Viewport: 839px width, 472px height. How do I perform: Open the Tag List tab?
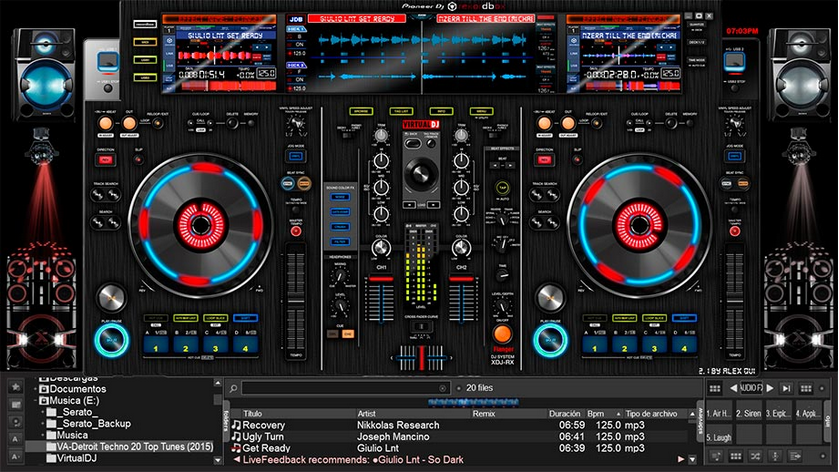click(401, 111)
